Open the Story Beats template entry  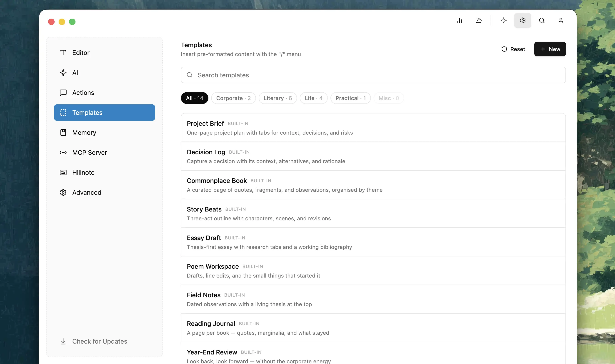click(373, 214)
